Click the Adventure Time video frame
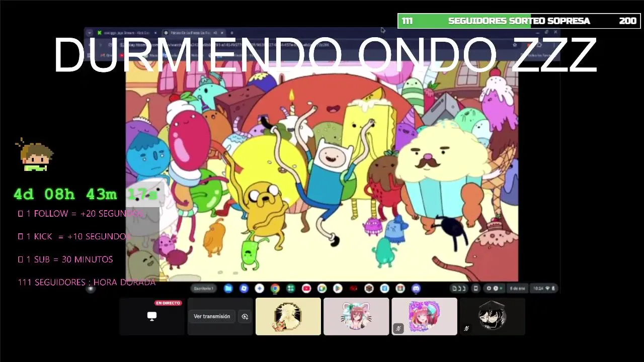 [x=322, y=171]
